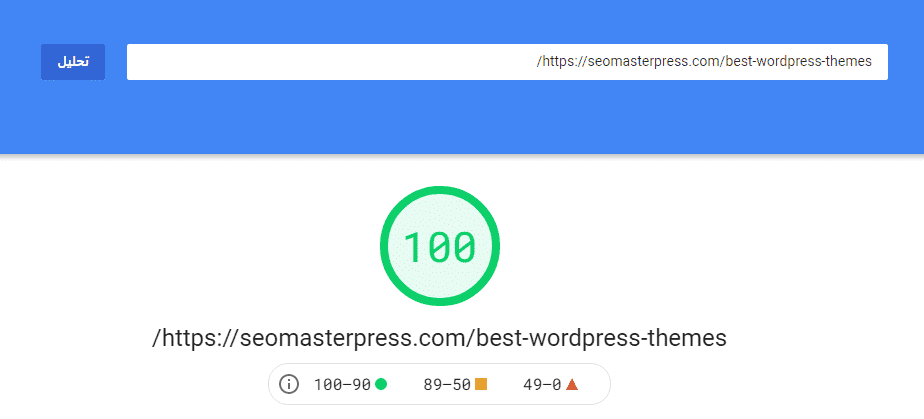Select the 89–50 score range label

[x=447, y=385]
